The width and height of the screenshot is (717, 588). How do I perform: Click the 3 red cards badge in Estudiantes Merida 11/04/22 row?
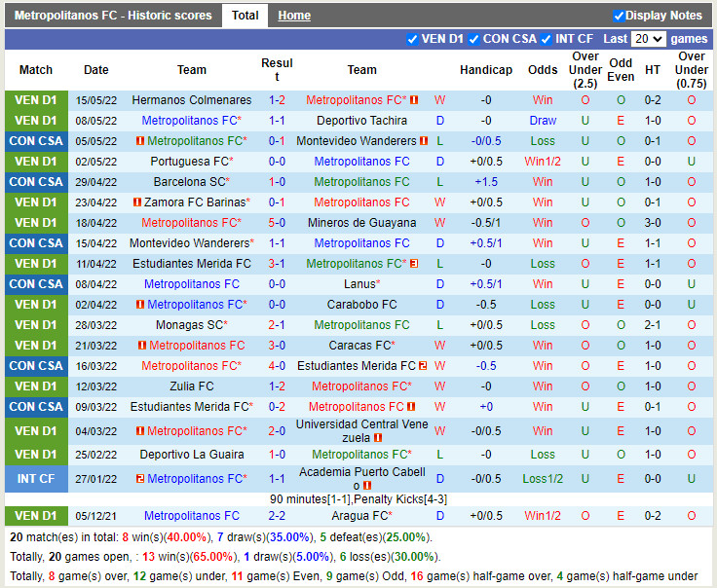[414, 264]
